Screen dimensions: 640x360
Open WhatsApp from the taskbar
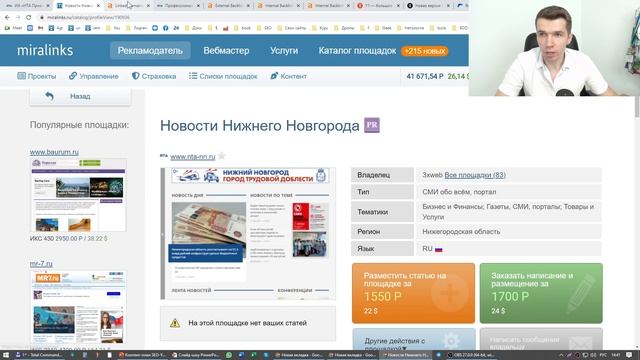click(x=229, y=355)
